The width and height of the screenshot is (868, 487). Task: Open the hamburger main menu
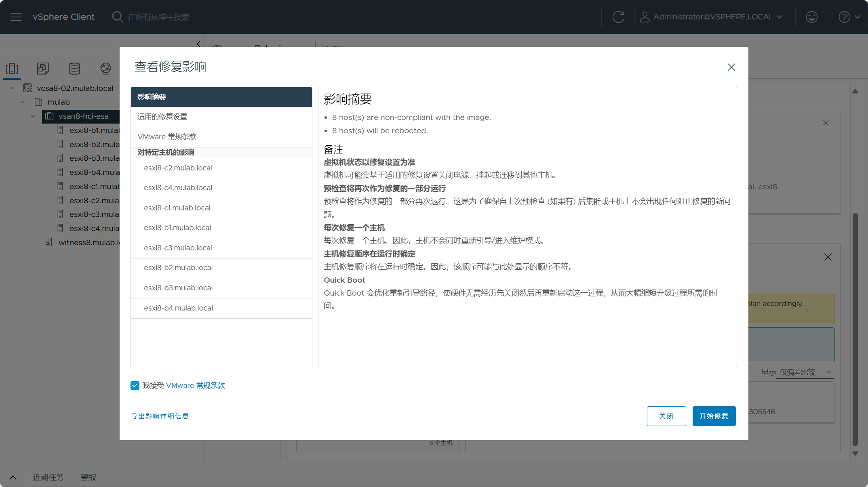click(x=16, y=17)
